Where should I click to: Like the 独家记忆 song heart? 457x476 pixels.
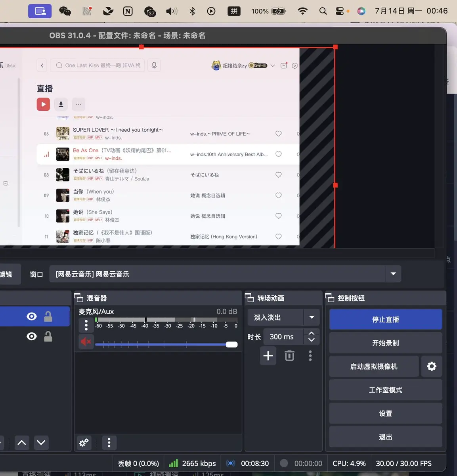coord(279,237)
